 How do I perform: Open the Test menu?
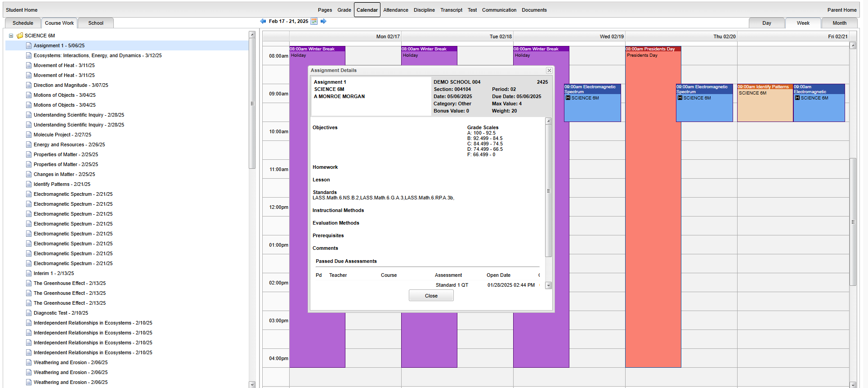(x=472, y=10)
